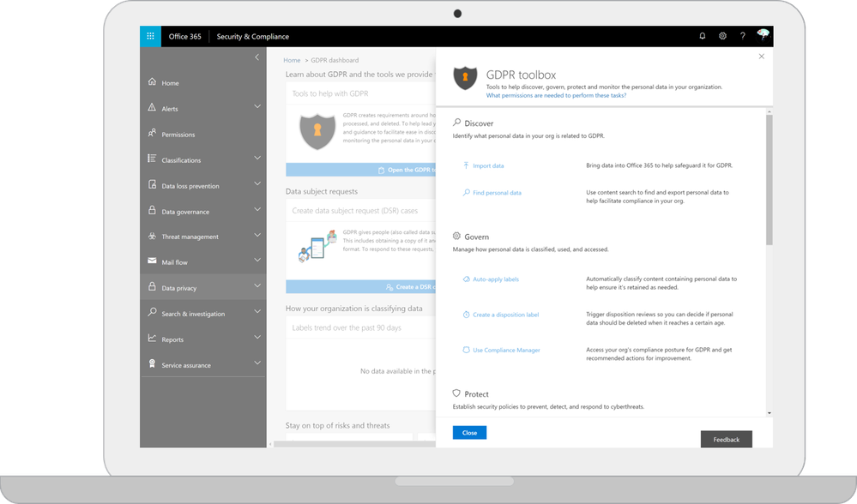Click Create a DSR case button

pos(360,286)
